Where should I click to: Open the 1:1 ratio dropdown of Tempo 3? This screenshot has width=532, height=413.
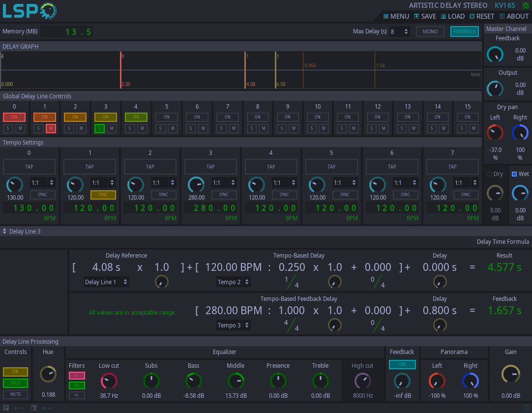[x=224, y=183]
